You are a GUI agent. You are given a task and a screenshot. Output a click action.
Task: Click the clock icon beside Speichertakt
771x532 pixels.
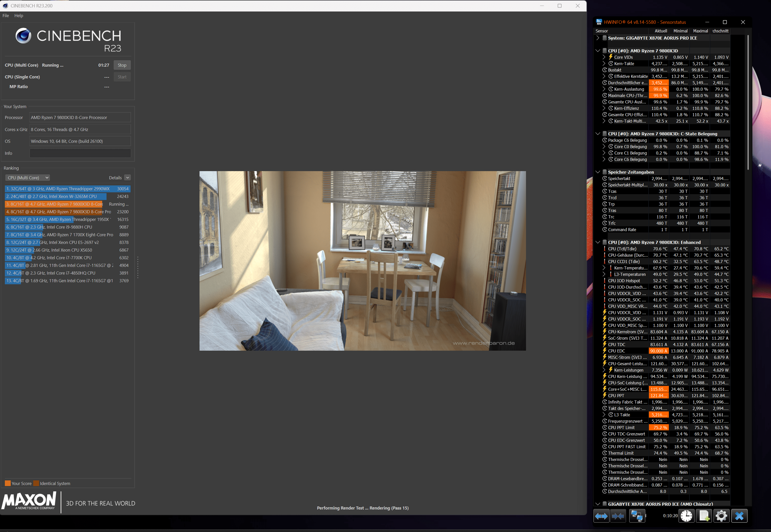(x=605, y=178)
